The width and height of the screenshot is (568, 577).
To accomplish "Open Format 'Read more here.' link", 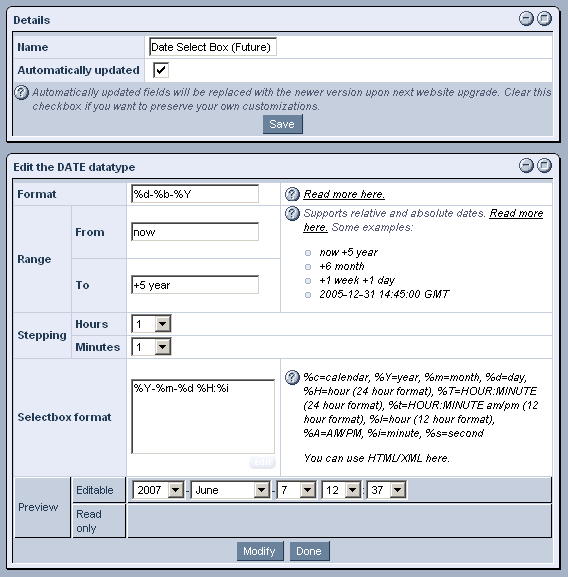I will [x=344, y=194].
